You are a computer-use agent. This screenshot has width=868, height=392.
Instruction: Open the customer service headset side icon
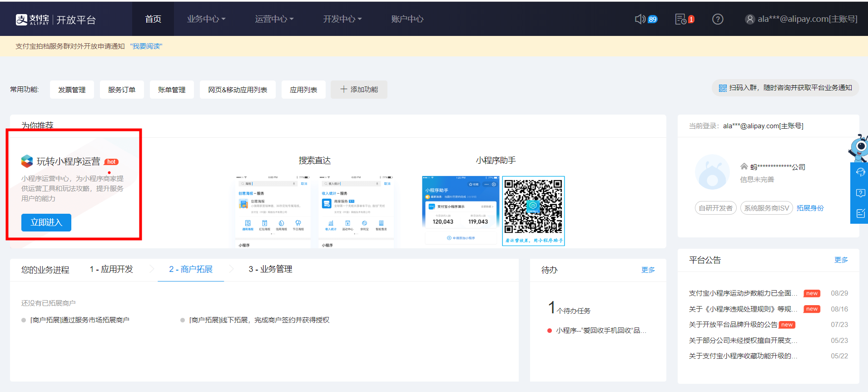(x=860, y=172)
